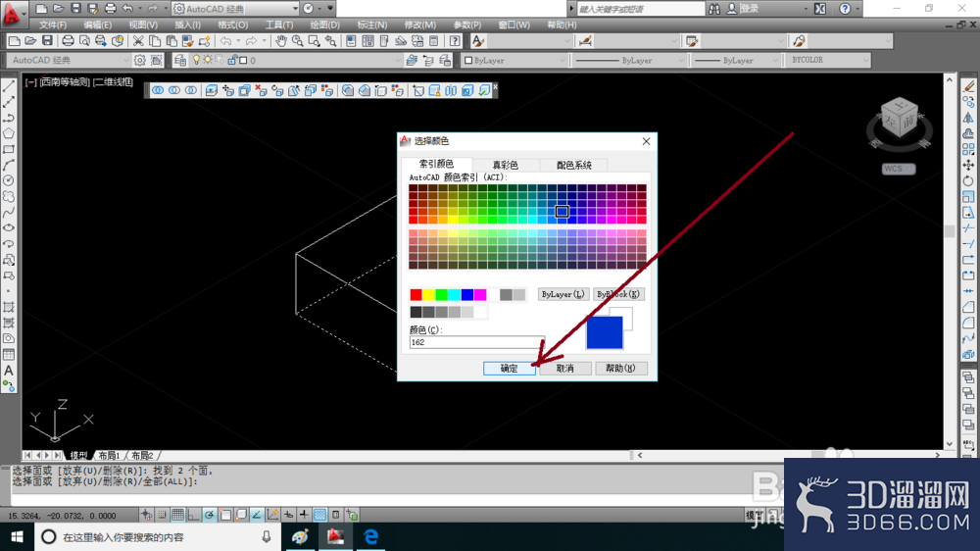The height and width of the screenshot is (551, 980).
Task: Click the workspace settings gear icon
Action: [x=139, y=60]
